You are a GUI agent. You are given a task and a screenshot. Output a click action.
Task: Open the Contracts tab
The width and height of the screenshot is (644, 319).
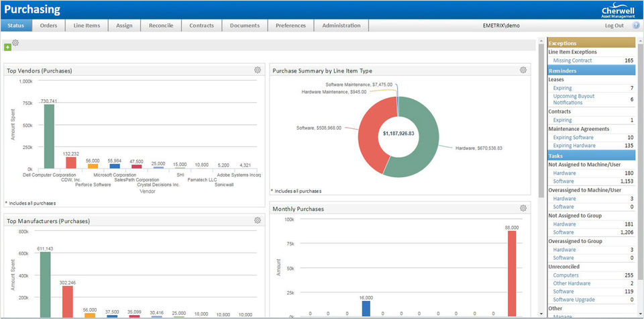[x=201, y=26]
